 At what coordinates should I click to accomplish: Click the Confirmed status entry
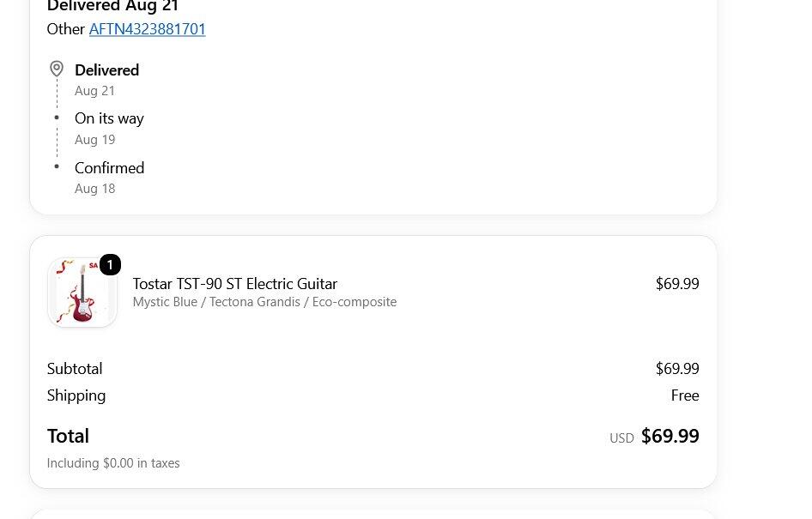(109, 167)
